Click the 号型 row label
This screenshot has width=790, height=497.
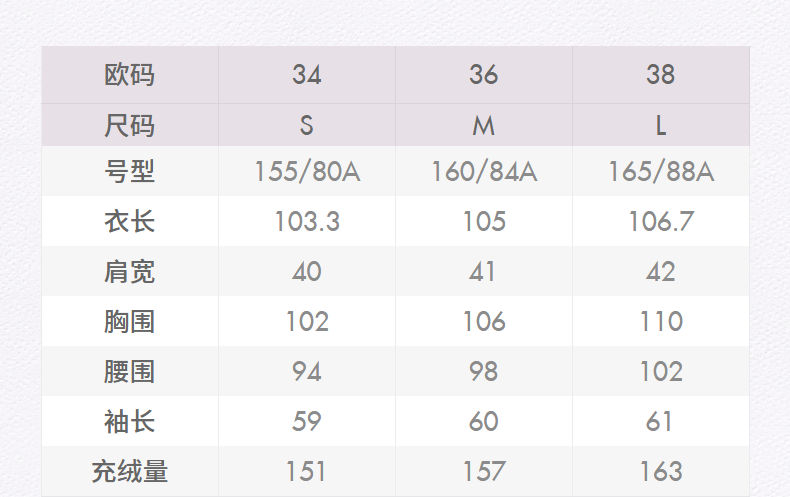[130, 172]
